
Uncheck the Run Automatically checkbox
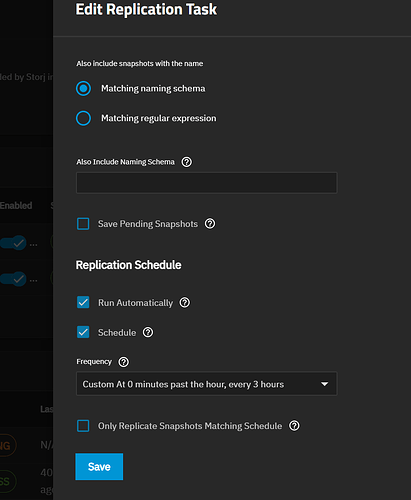(x=83, y=303)
